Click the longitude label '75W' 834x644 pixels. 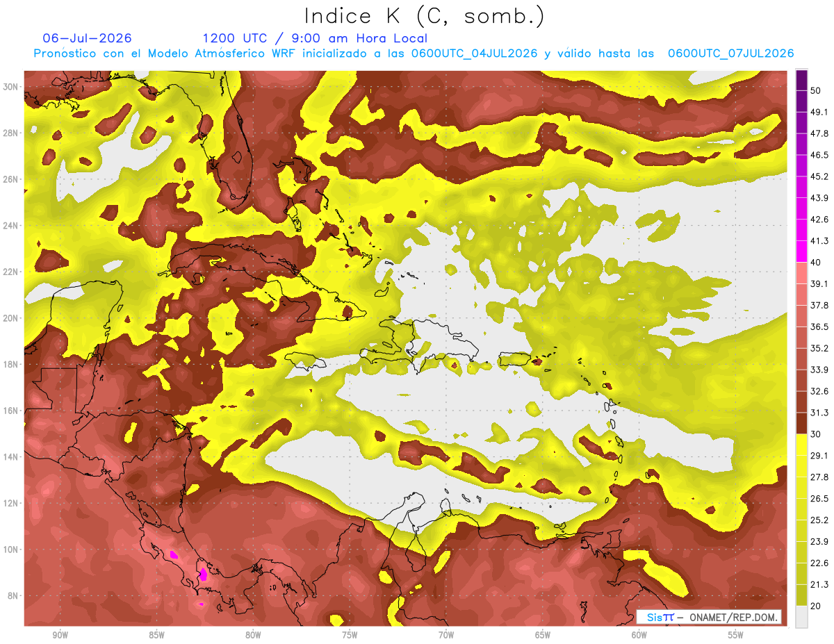coord(350,635)
